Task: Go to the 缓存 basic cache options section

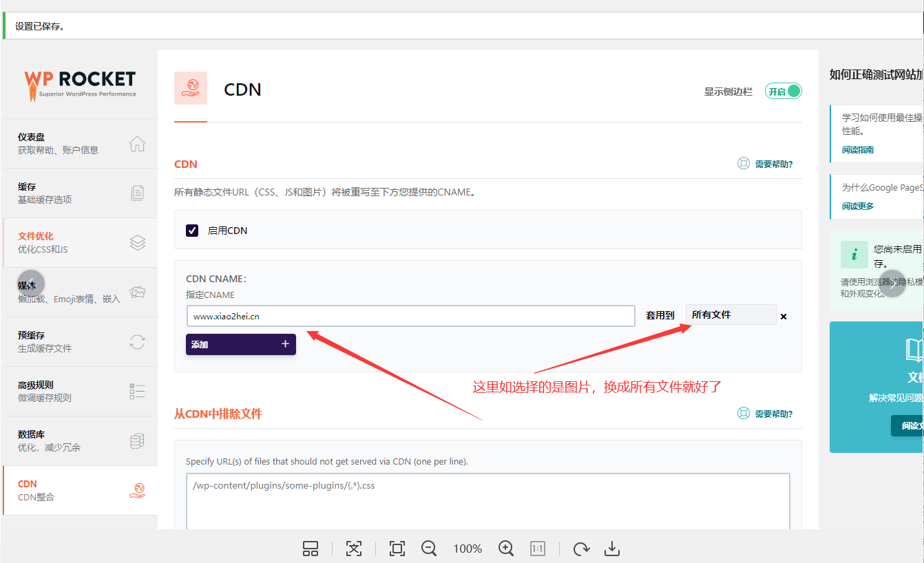Action: (80, 193)
